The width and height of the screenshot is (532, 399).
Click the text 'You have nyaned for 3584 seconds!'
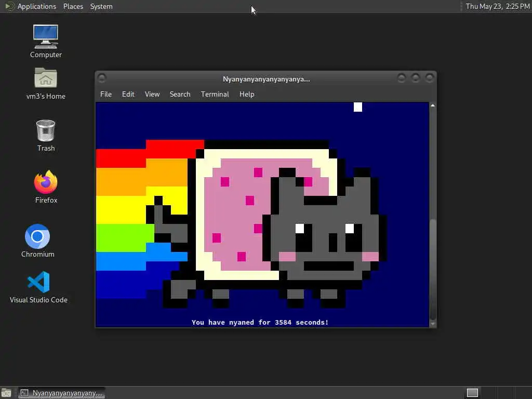click(x=260, y=322)
